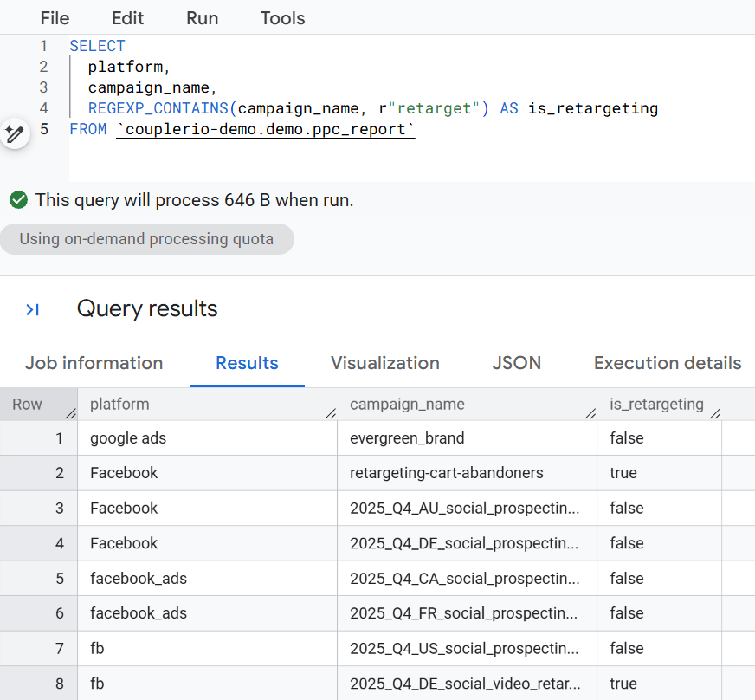The width and height of the screenshot is (755, 700).
Task: Click the campaign_name column resize handle icon
Action: point(590,413)
